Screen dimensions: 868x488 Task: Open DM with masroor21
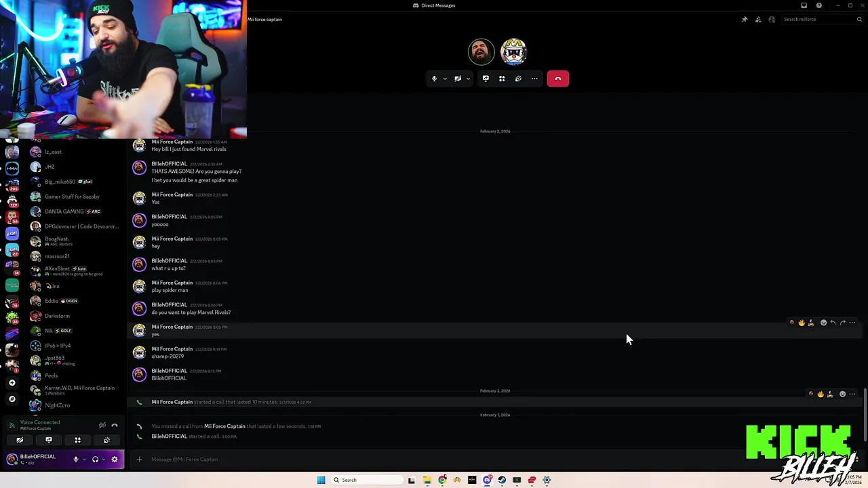75,256
